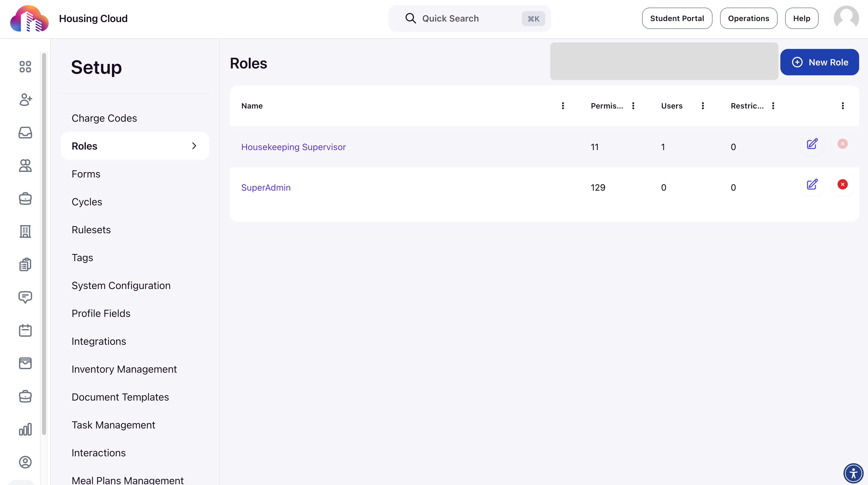Open the Housekeeping Supervisor role link
868x485 pixels.
click(293, 147)
